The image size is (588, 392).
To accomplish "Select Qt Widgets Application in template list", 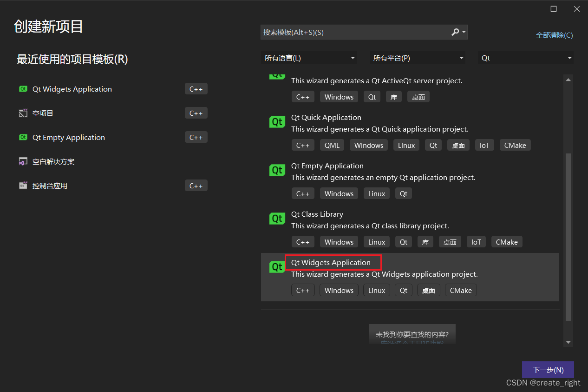I will 331,263.
